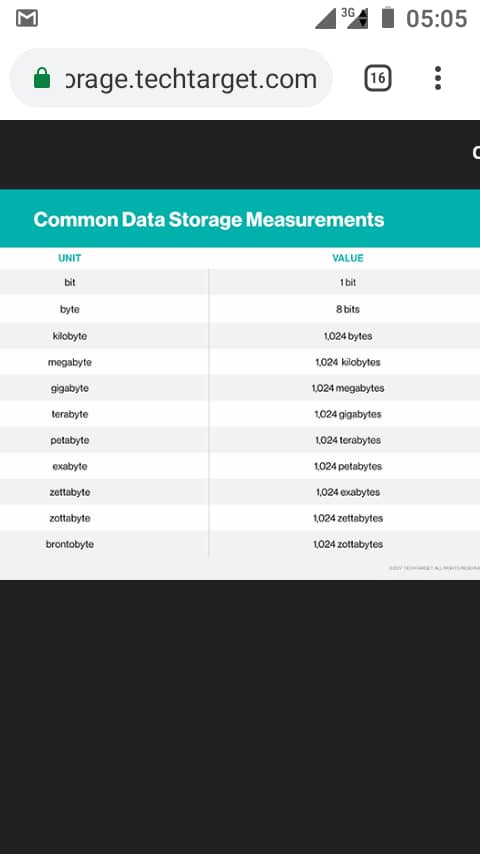
Task: Tap the copyright text below the table
Action: [434, 568]
